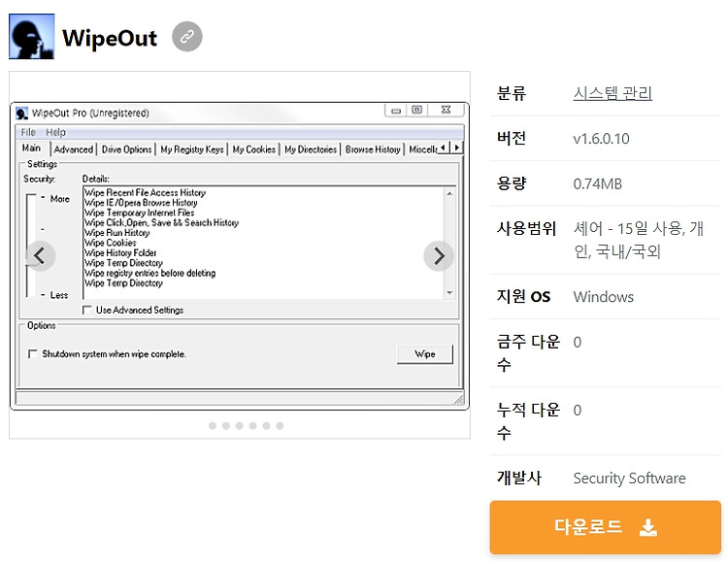Switch to the Advanced tab

74,149
